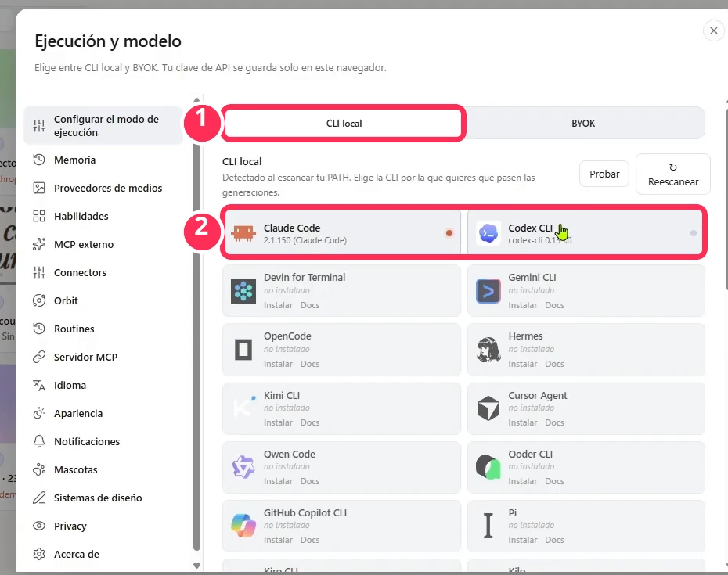Click the Gemini CLI logo icon
Viewport: 728px width, 575px height.
[488, 291]
